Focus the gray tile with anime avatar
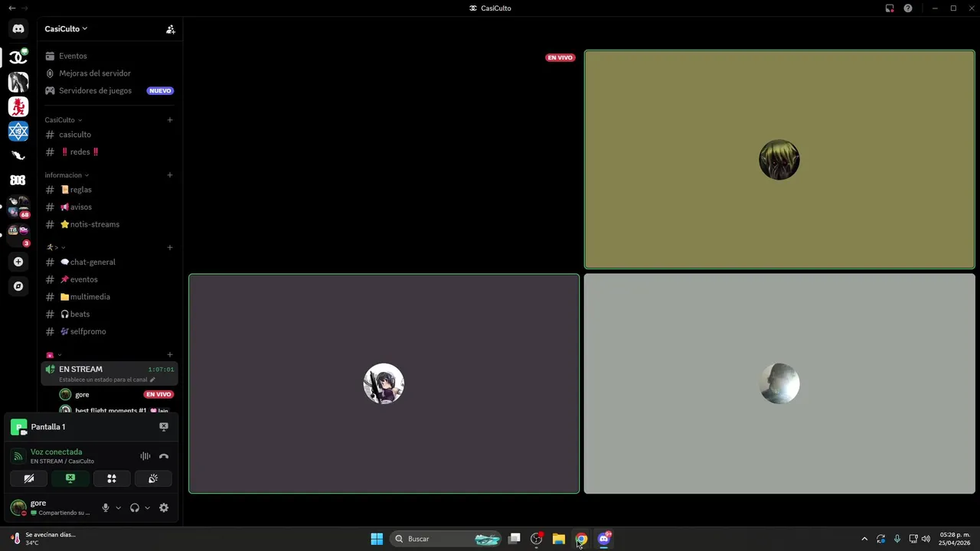The height and width of the screenshot is (551, 980). click(384, 383)
